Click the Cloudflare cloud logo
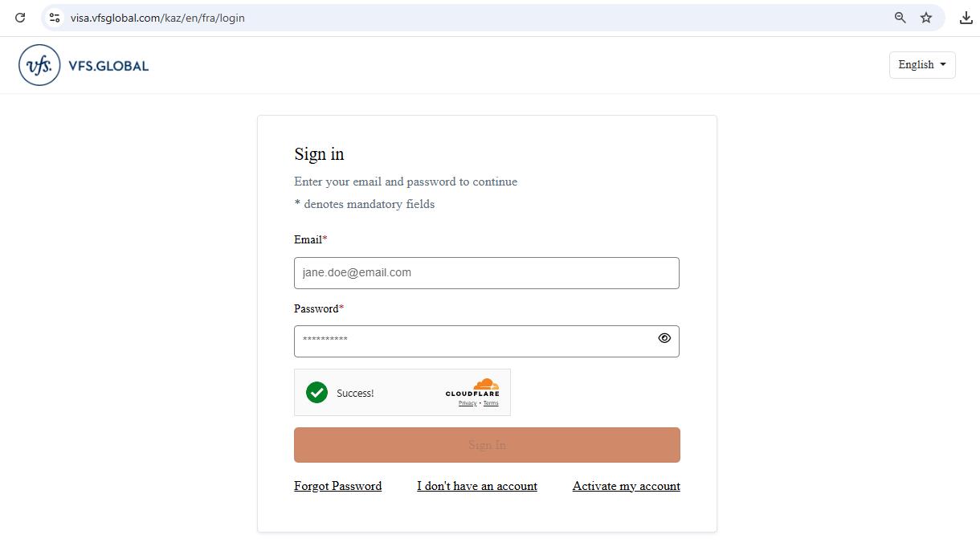The width and height of the screenshot is (980, 547). (x=485, y=384)
